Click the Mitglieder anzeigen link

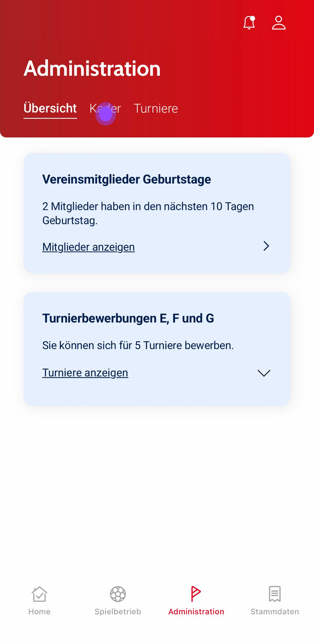[x=88, y=247]
